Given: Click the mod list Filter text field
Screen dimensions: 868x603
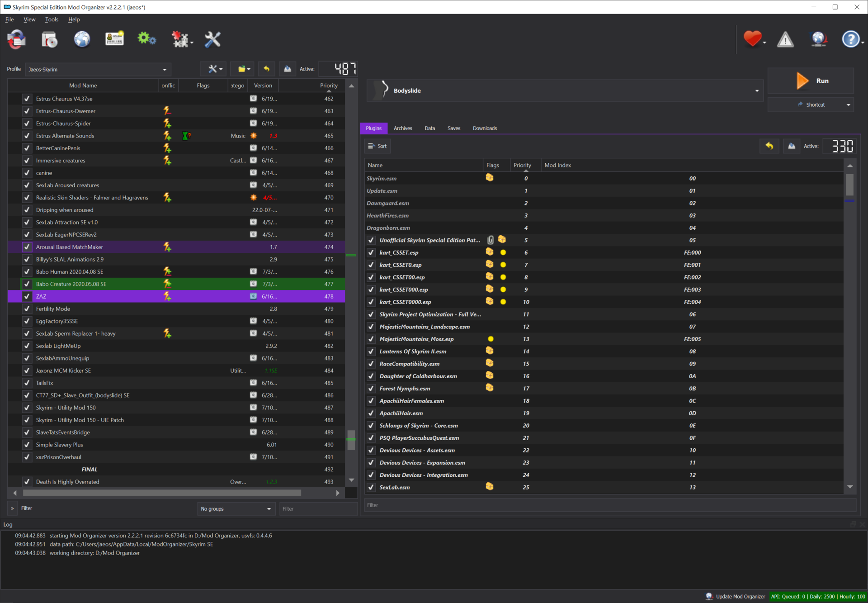Looking at the screenshot, I should point(318,509).
